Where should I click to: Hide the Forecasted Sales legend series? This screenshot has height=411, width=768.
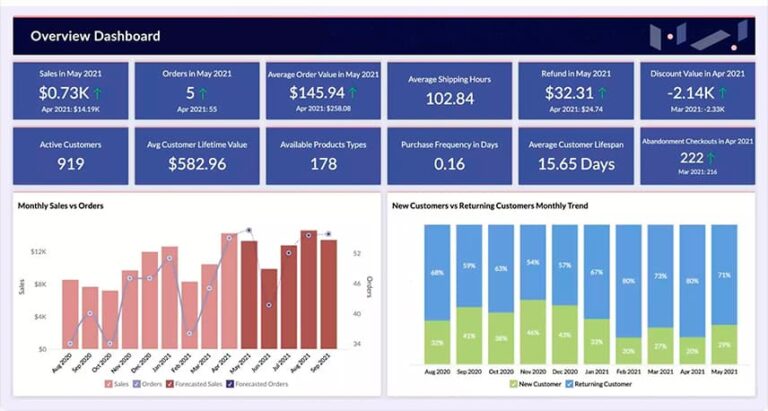pyautogui.click(x=195, y=383)
